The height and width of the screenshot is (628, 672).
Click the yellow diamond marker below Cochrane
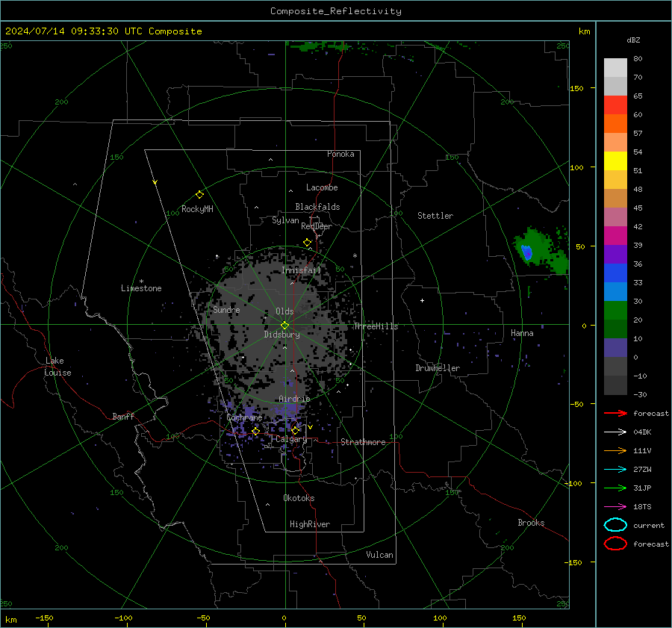coord(255,431)
